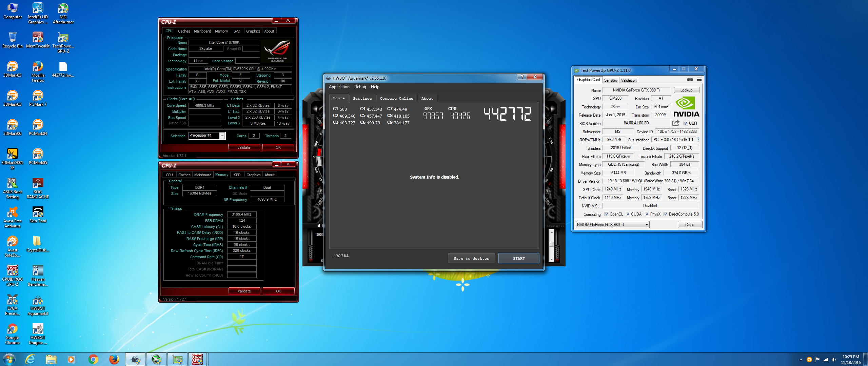Screen dimensions: 868x366
Task: Click Save to desktop button
Action: tap(471, 258)
